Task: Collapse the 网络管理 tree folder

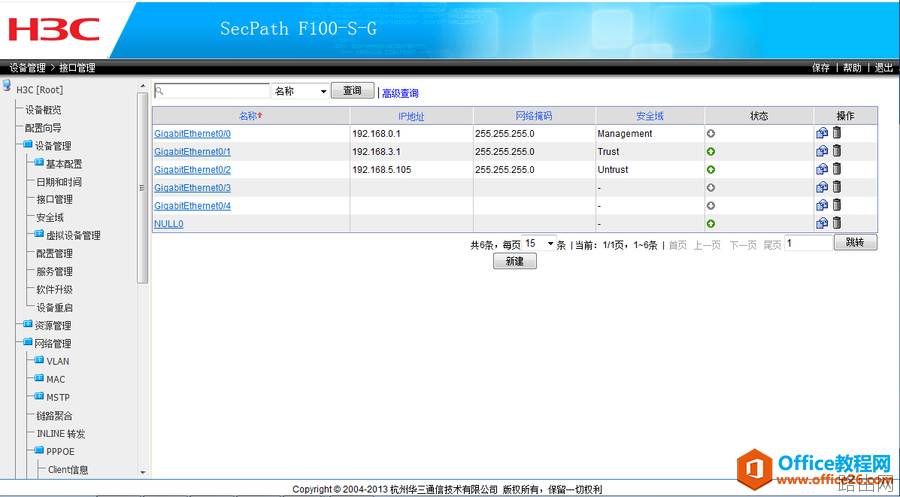Action: click(28, 342)
